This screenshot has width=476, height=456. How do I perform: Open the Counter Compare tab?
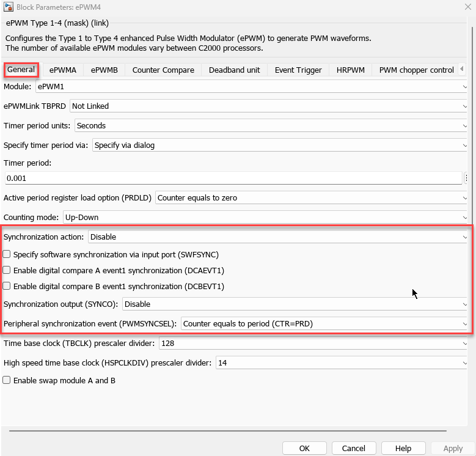coord(163,70)
